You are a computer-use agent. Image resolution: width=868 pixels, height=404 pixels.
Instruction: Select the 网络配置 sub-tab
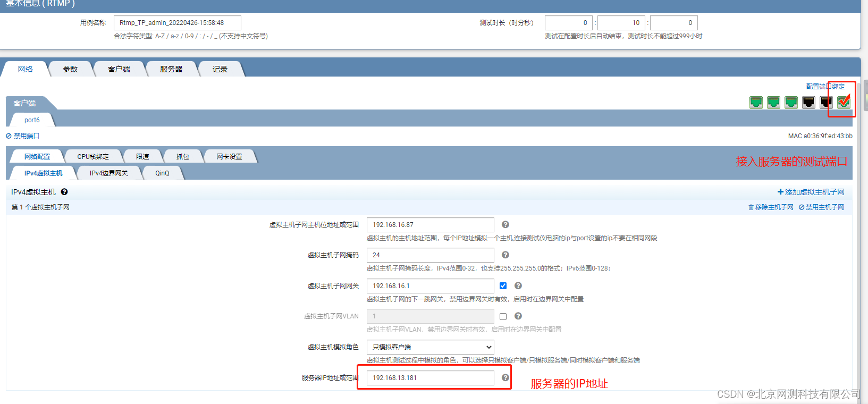[37, 157]
